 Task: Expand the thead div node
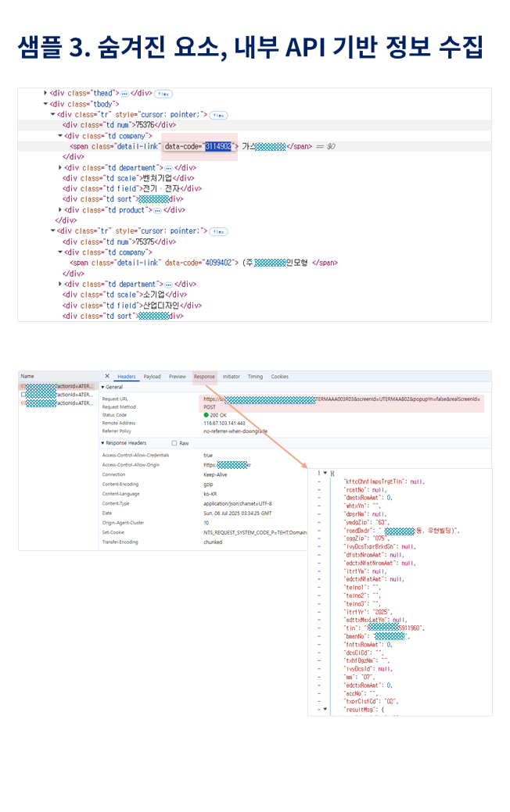click(45, 93)
